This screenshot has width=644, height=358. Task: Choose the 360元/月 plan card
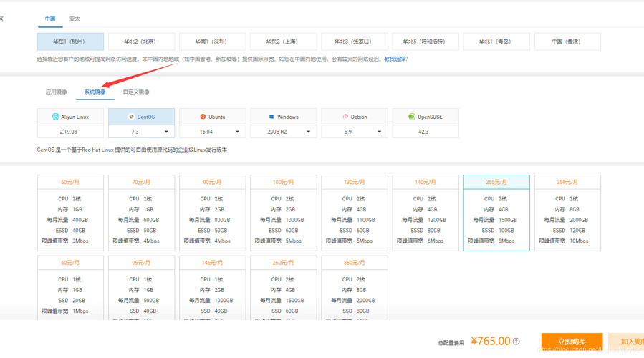coord(355,288)
